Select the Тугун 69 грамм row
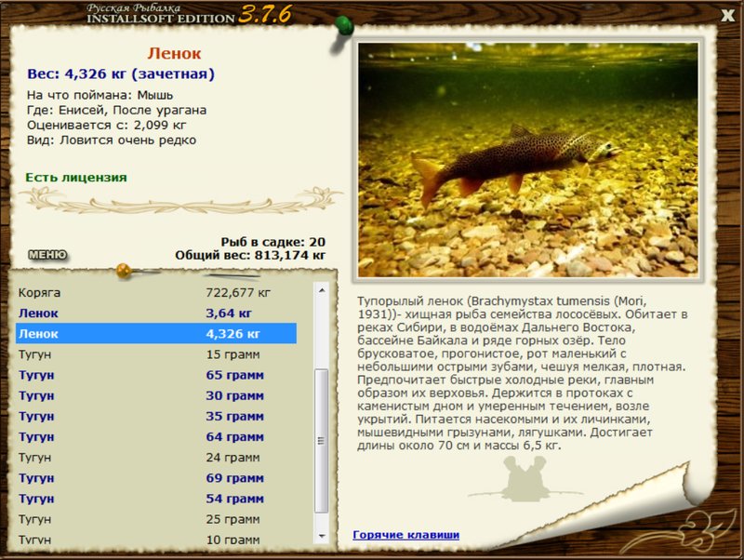The width and height of the screenshot is (744, 560). (x=156, y=478)
